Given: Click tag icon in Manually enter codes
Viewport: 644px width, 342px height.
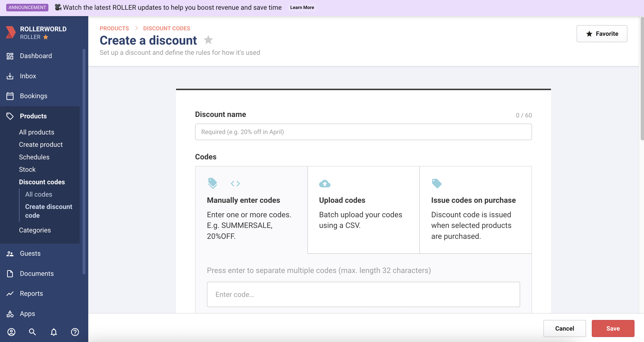Looking at the screenshot, I should (213, 183).
